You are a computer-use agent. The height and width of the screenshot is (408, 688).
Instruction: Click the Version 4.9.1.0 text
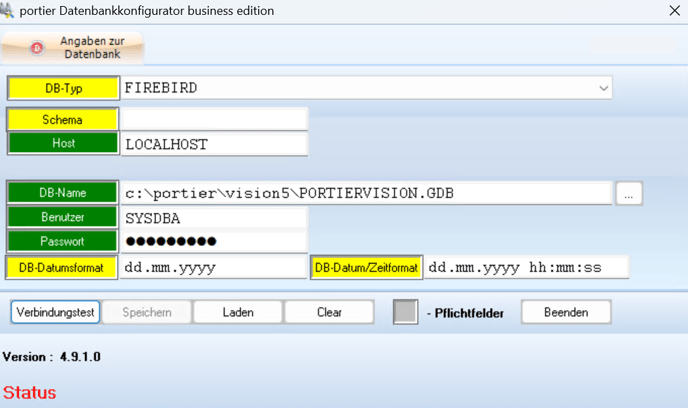click(x=51, y=357)
